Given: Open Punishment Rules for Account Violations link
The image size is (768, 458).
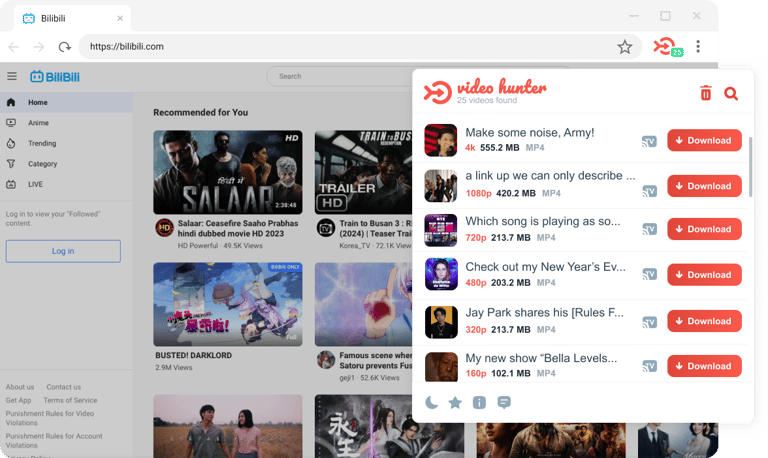Looking at the screenshot, I should pos(54,440).
